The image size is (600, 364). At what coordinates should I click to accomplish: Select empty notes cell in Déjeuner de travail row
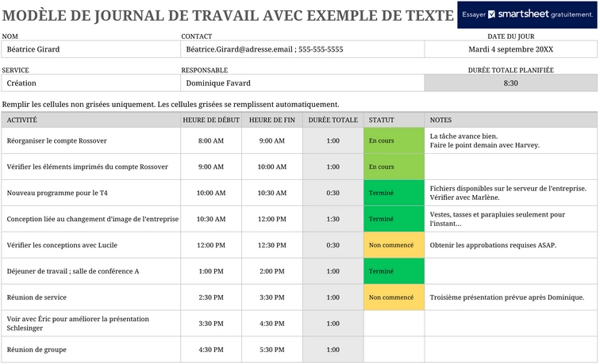[x=511, y=271]
